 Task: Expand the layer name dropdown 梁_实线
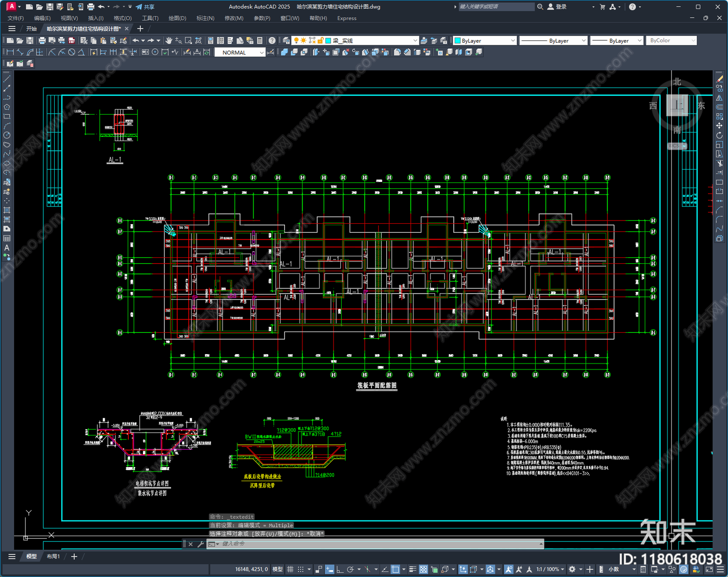pos(415,40)
